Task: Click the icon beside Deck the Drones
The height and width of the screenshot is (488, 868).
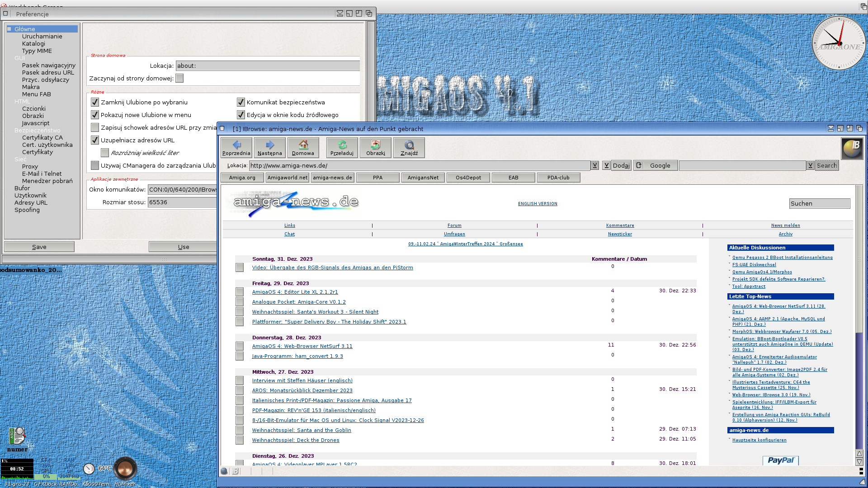Action: tap(240, 440)
